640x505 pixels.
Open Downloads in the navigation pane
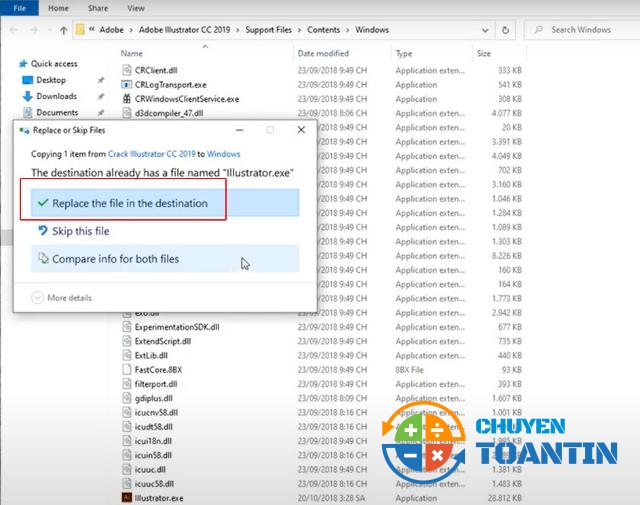pos(56,96)
